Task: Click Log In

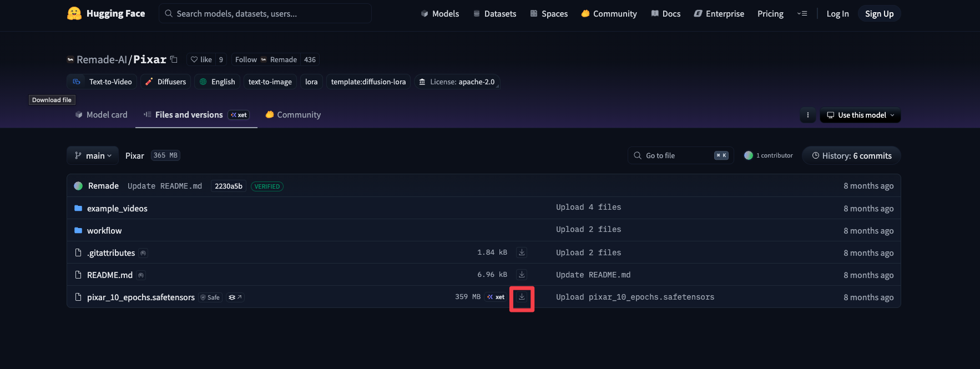Action: [837, 13]
